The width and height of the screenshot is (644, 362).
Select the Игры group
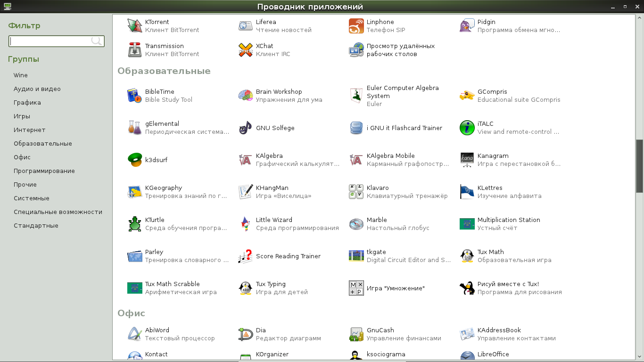pos(22,116)
